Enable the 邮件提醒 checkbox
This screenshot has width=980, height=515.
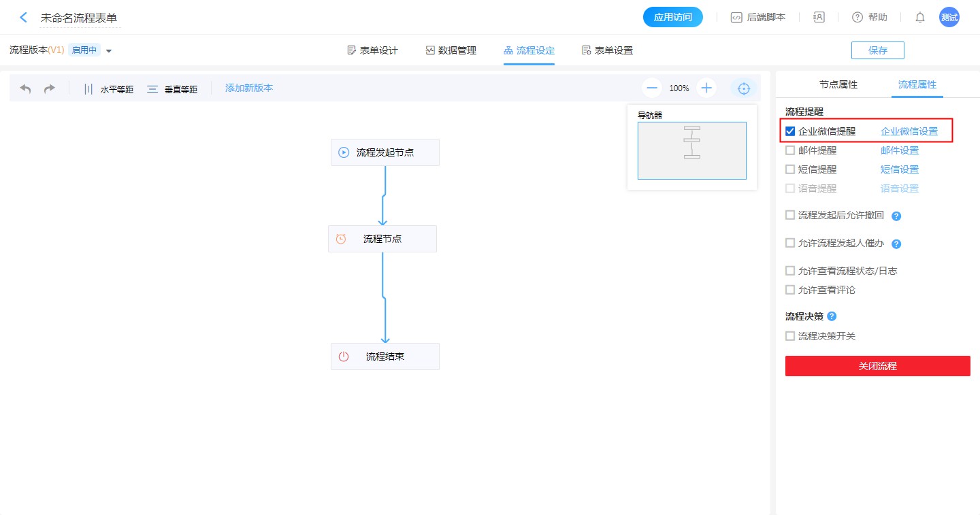[790, 150]
